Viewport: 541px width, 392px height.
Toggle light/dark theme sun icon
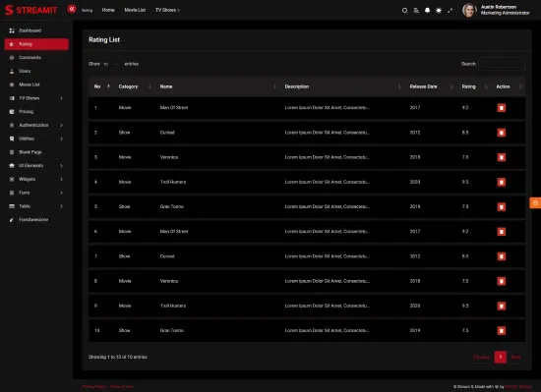(439, 11)
